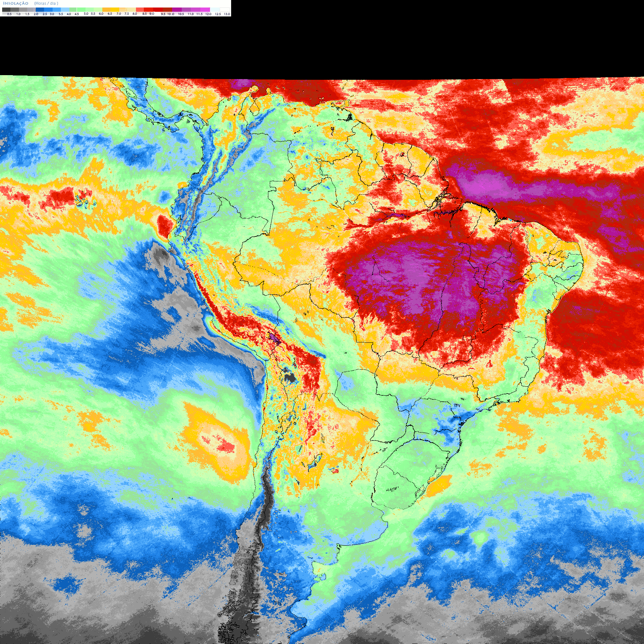Viewport: 644px width, 644px height.
Task: Select the 4.0 legend value
Action: 69,14
